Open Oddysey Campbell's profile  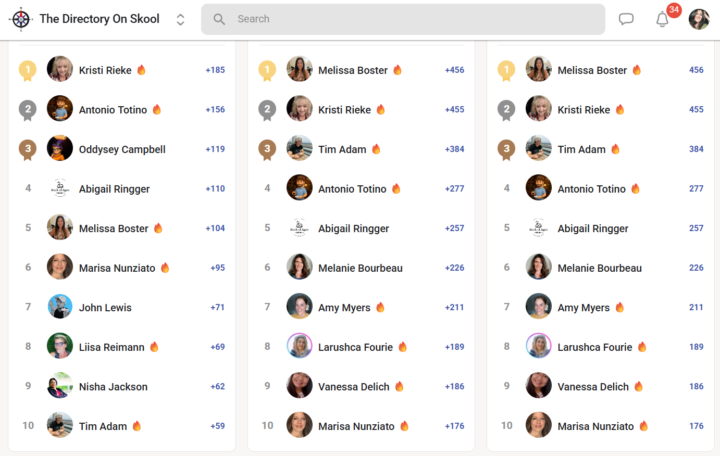[x=122, y=149]
